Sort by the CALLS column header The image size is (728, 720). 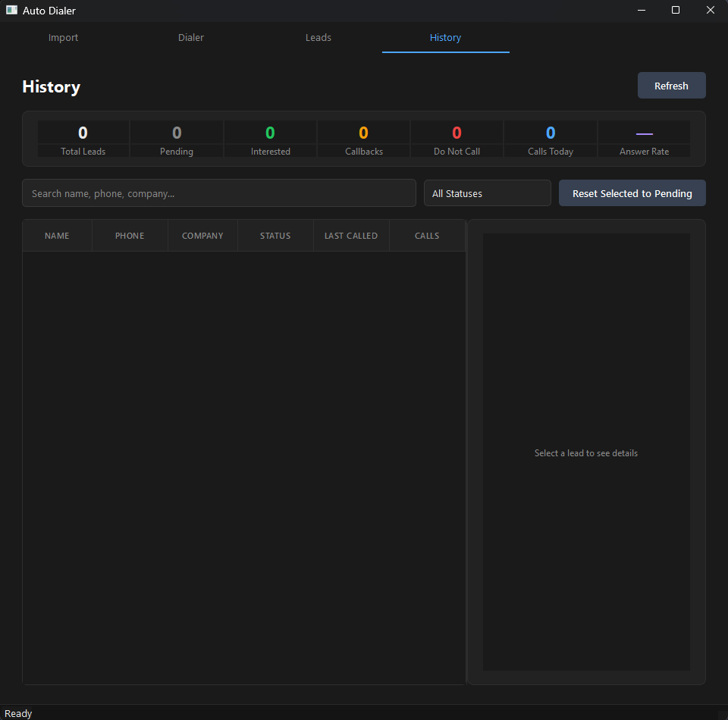click(x=427, y=236)
